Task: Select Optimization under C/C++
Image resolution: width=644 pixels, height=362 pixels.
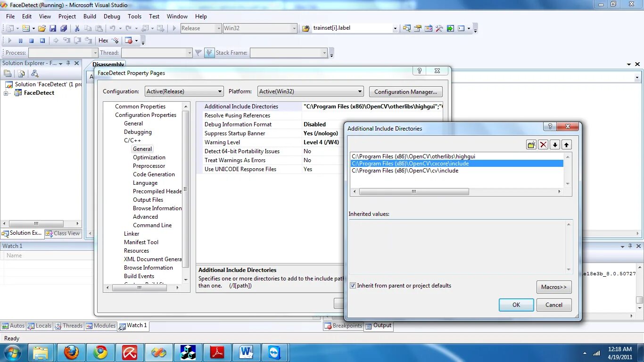Action: 149,157
